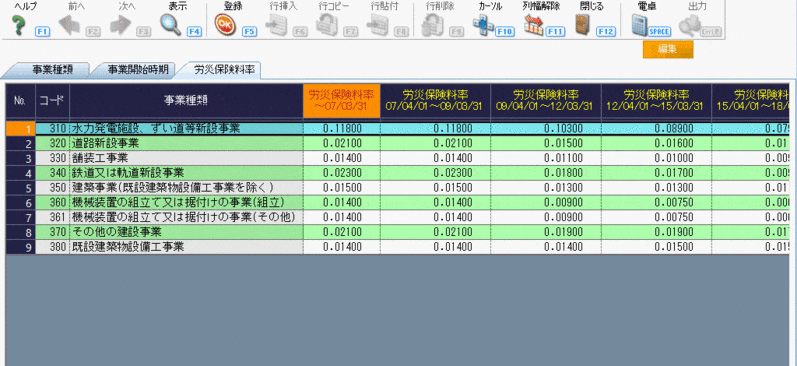Image resolution: width=797 pixels, height=366 pixels.
Task: Click code 380 cell
Action: [52, 247]
